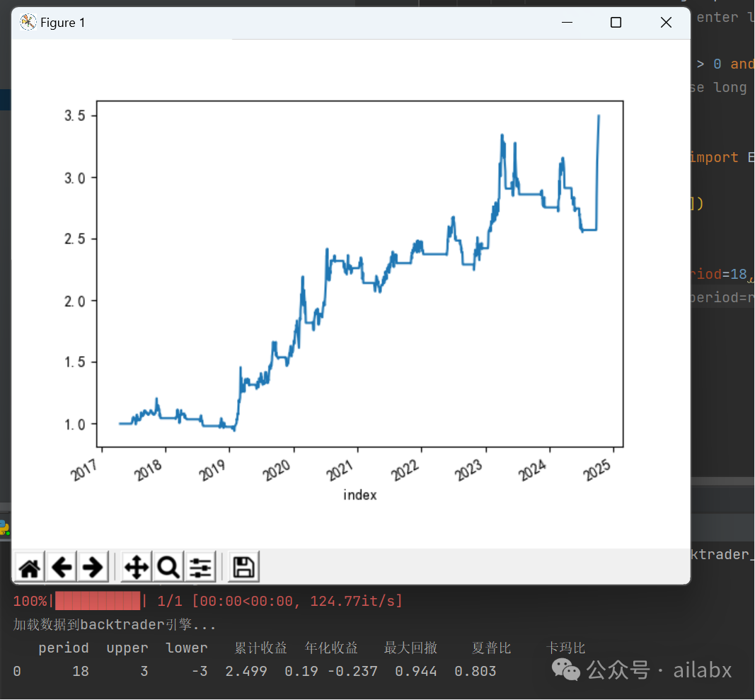Click the Figure 1 title text
Image resolution: width=755 pixels, height=700 pixels.
(x=62, y=23)
